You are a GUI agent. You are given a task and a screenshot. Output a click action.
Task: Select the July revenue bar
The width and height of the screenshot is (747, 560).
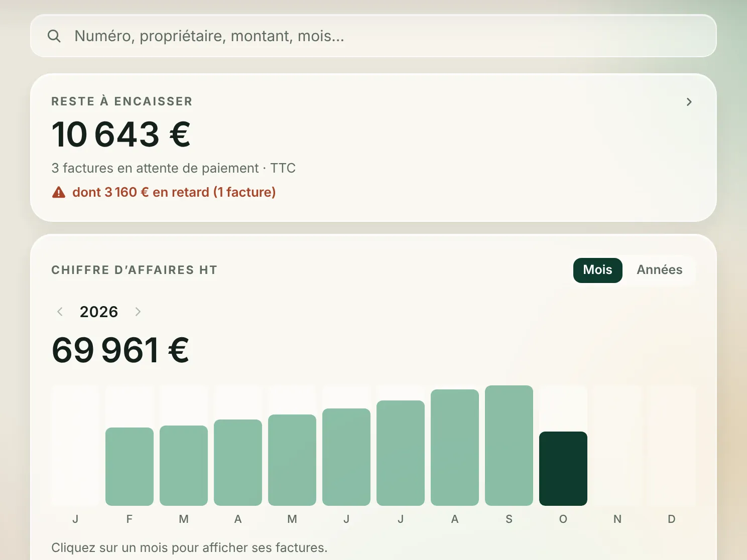401,453
